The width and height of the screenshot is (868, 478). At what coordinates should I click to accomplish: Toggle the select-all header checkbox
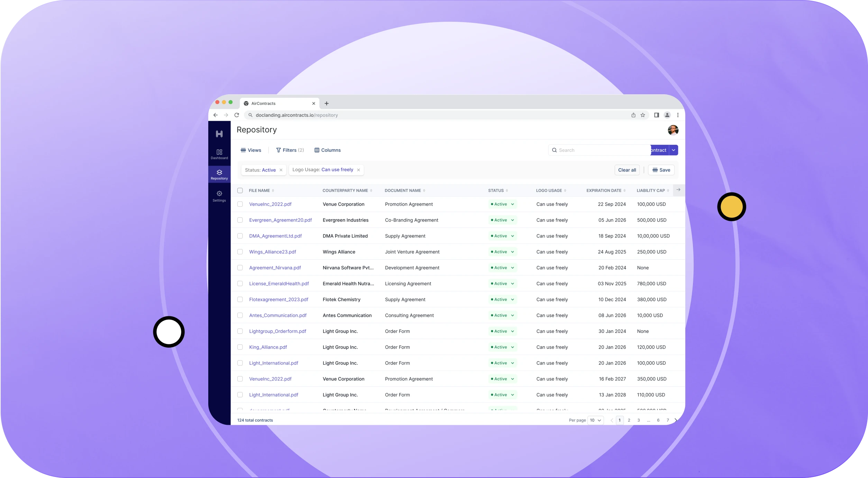[x=240, y=189]
